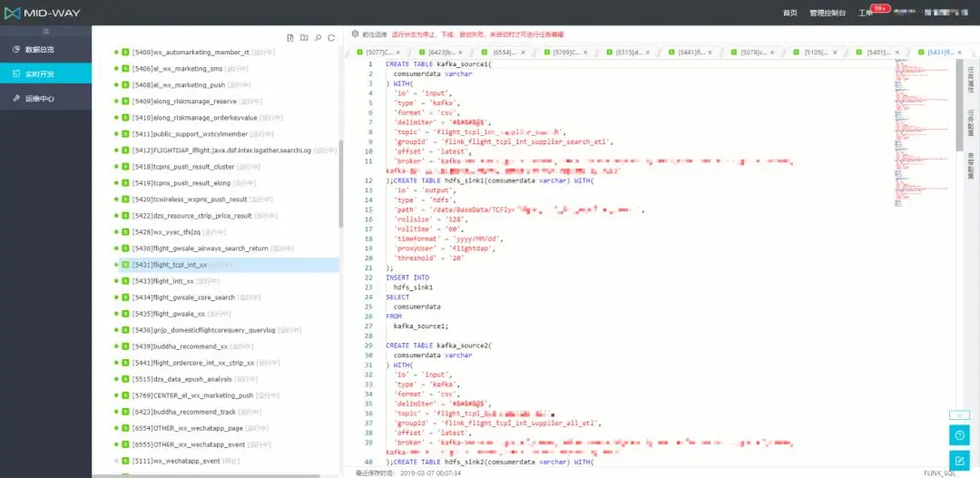Click the settings gear beside 前往运维

point(355,34)
